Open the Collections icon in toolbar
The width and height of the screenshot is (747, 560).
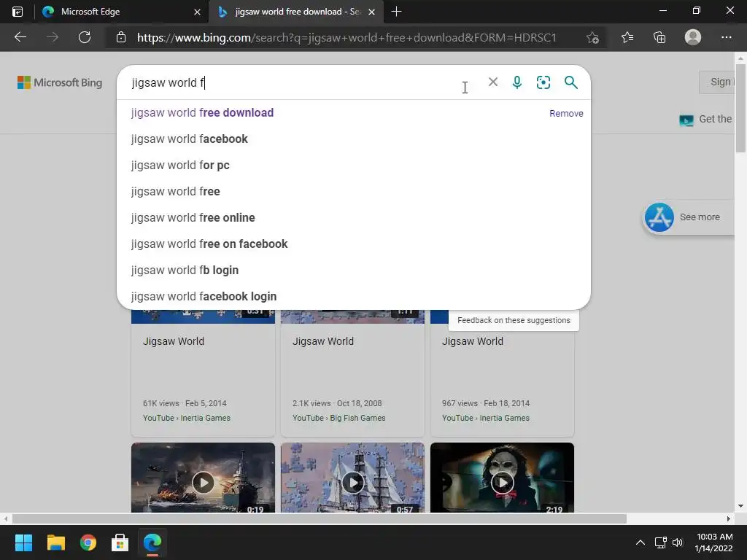click(x=659, y=37)
